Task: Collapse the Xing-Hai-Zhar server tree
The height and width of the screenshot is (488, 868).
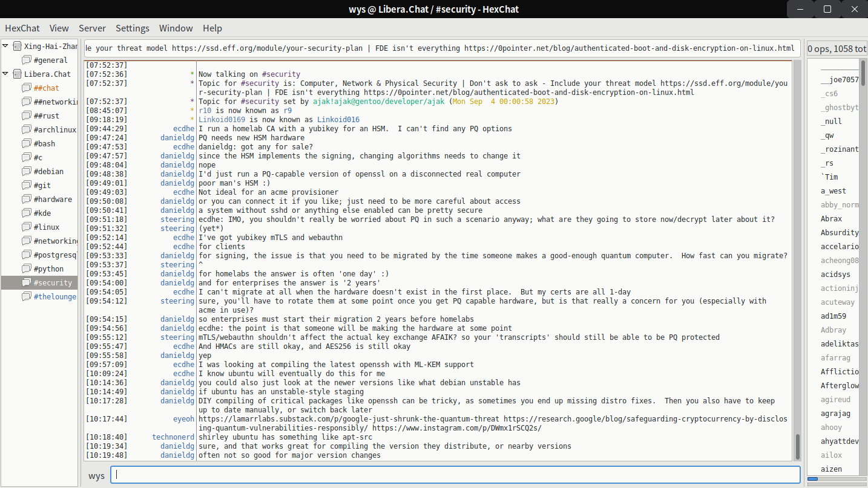Action: click(x=6, y=47)
